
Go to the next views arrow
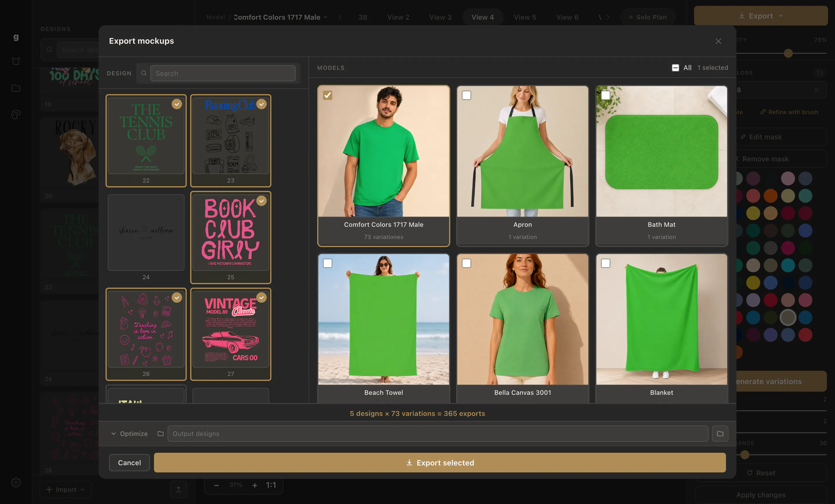(608, 17)
